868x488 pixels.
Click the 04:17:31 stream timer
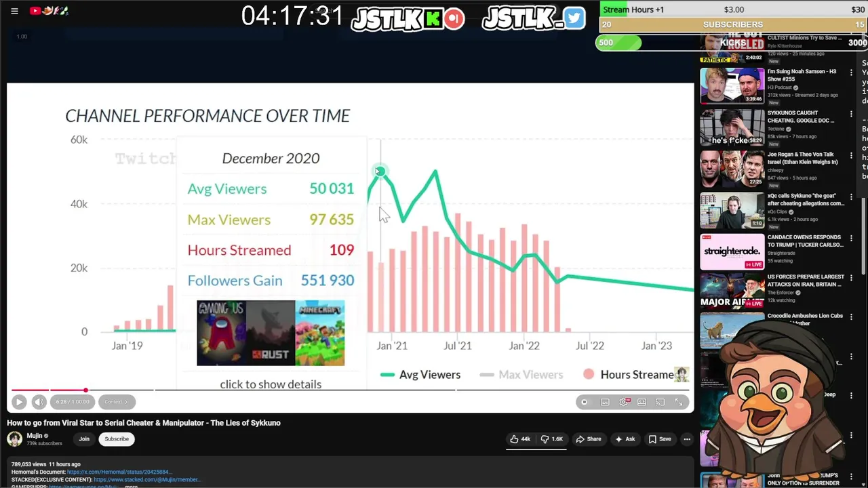(x=292, y=16)
